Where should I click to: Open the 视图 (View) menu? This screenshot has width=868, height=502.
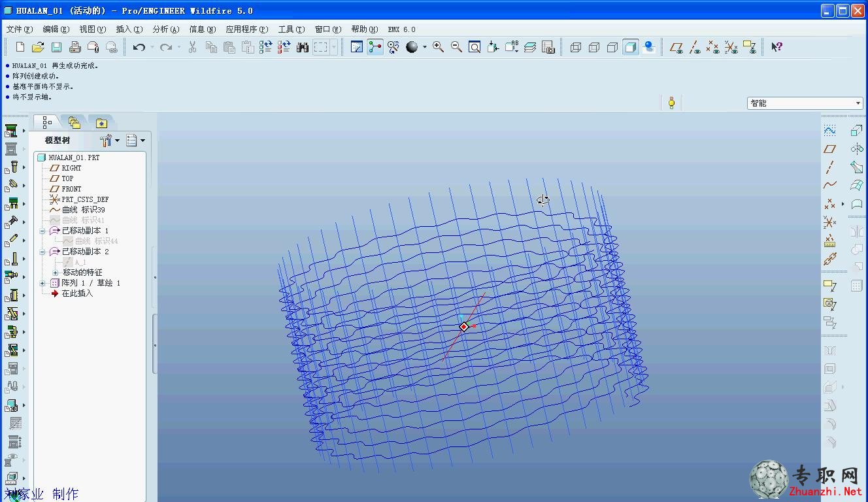(92, 29)
